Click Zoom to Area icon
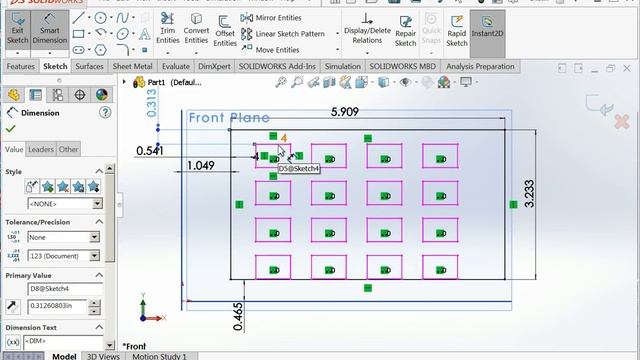Image resolution: width=640 pixels, height=360 pixels. coord(297,82)
